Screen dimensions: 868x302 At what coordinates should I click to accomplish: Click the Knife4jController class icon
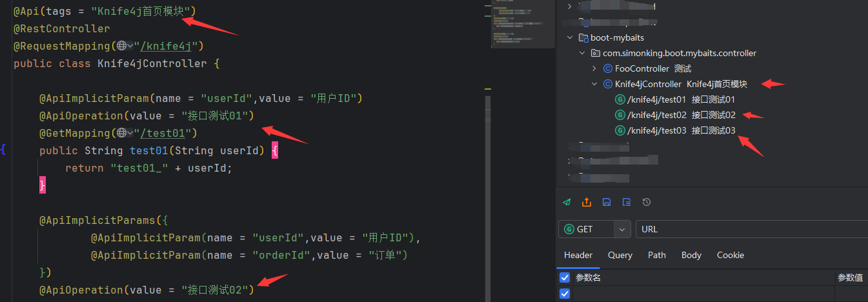607,84
